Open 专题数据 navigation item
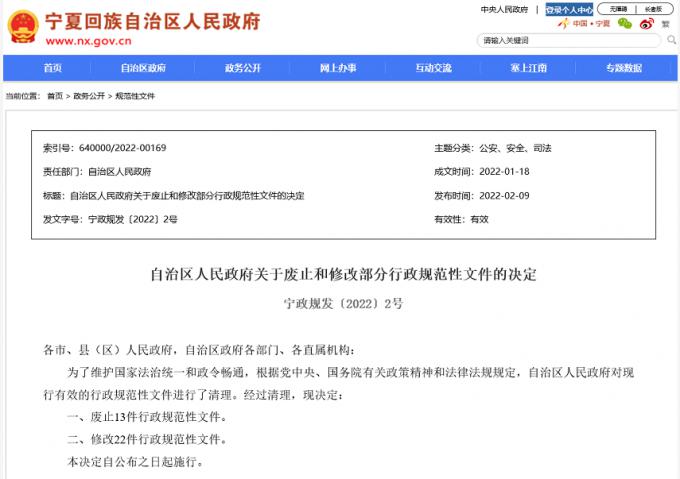Image resolution: width=680 pixels, height=479 pixels. 624,68
